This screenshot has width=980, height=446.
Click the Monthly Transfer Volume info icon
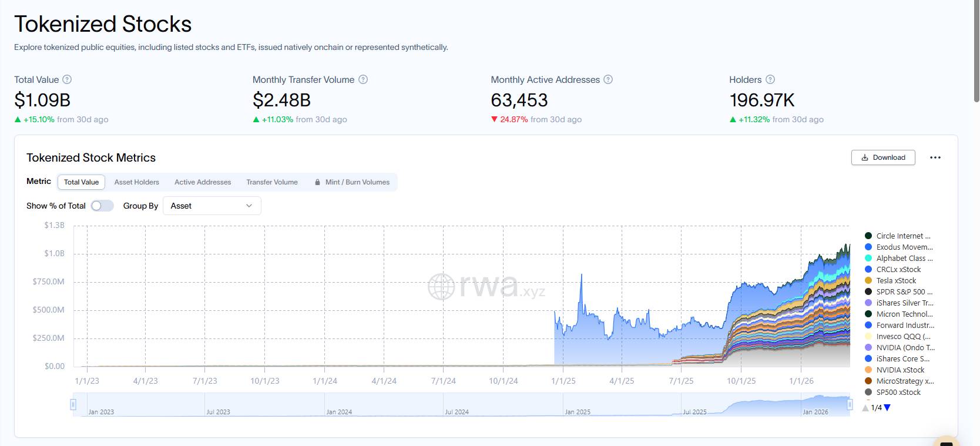point(363,79)
